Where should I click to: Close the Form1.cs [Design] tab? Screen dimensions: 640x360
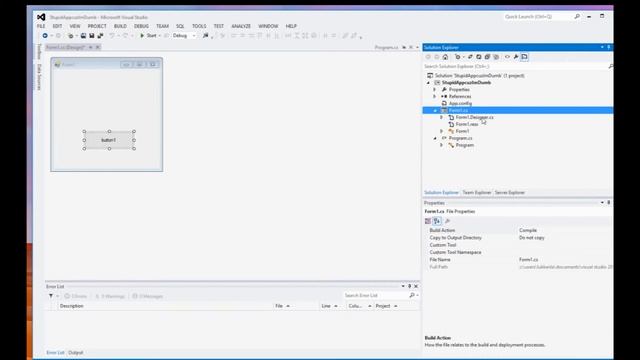pyautogui.click(x=98, y=47)
